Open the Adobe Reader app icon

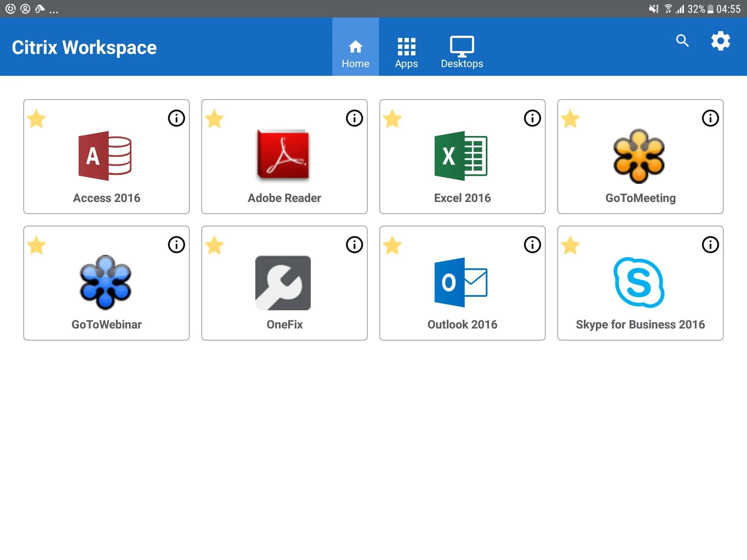tap(283, 155)
